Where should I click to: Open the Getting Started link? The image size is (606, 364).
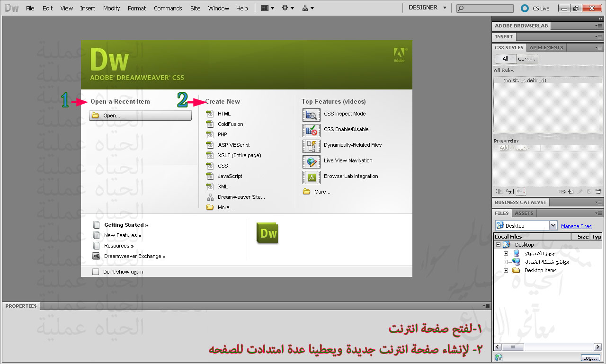click(x=126, y=225)
